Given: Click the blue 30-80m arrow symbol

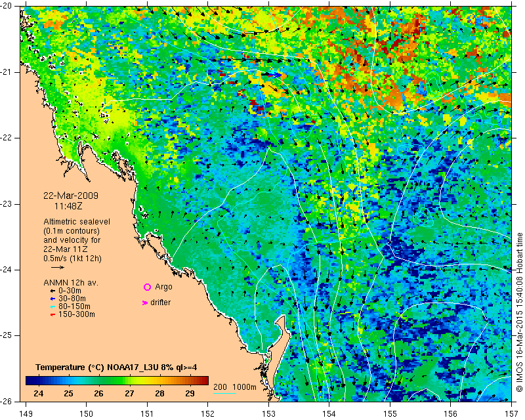Looking at the screenshot, I should pos(52,299).
